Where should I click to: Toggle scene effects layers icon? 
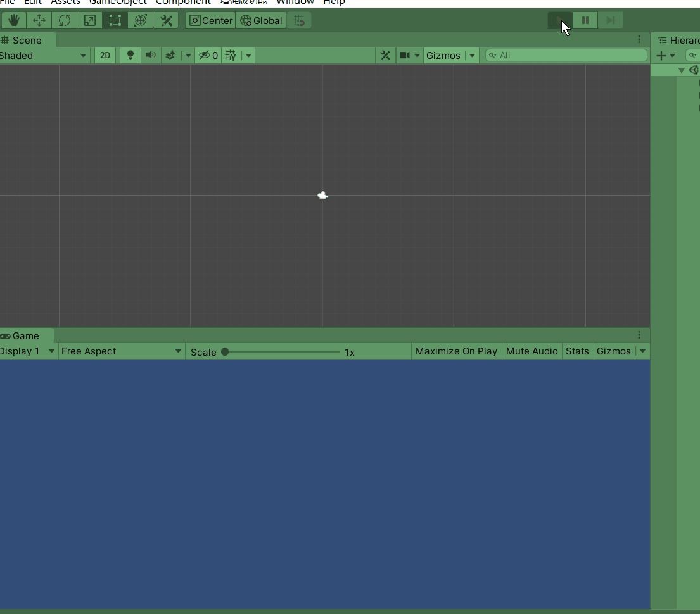[170, 55]
